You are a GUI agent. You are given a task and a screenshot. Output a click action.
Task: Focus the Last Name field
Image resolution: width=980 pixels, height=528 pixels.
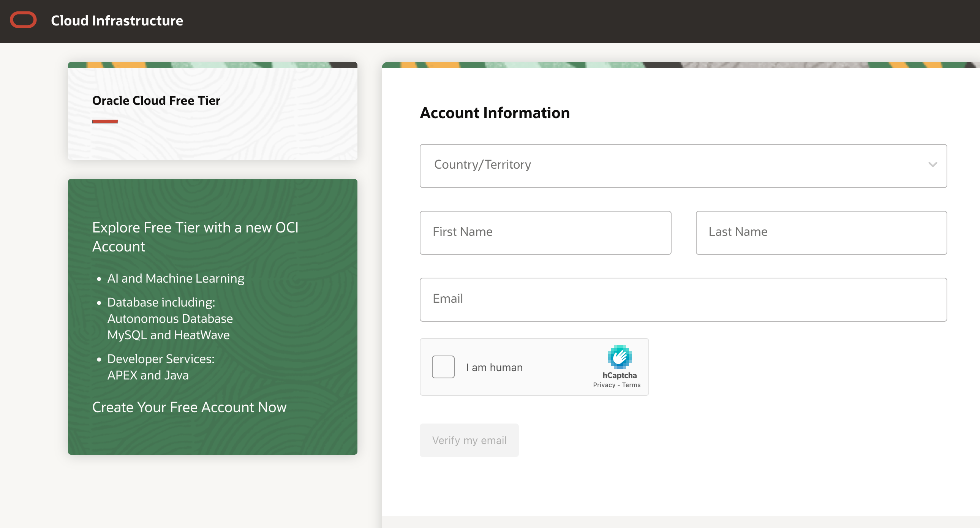[x=821, y=232]
